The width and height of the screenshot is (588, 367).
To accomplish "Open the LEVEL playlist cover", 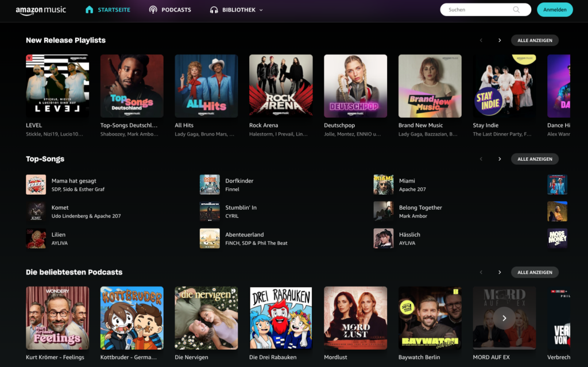I will coord(57,86).
